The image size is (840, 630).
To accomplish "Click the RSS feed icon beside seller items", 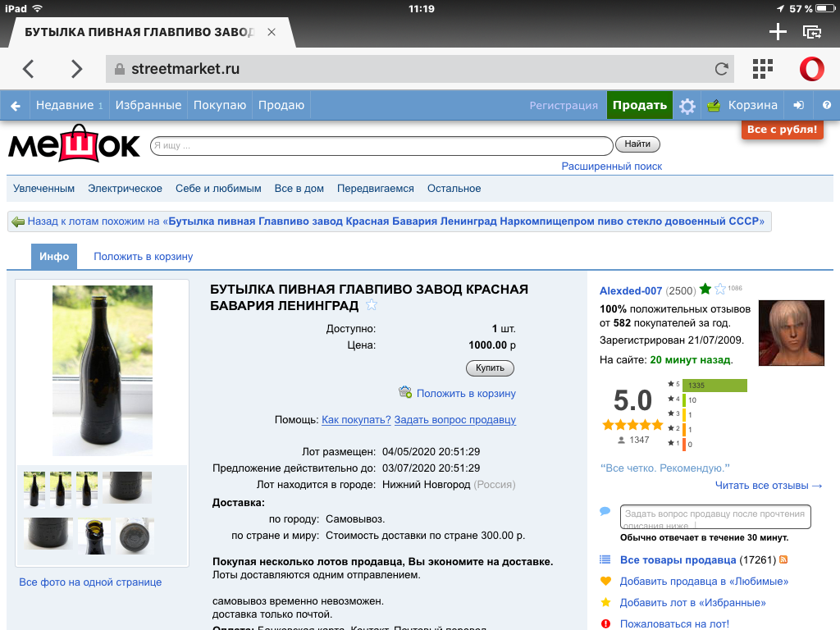I will [x=783, y=559].
